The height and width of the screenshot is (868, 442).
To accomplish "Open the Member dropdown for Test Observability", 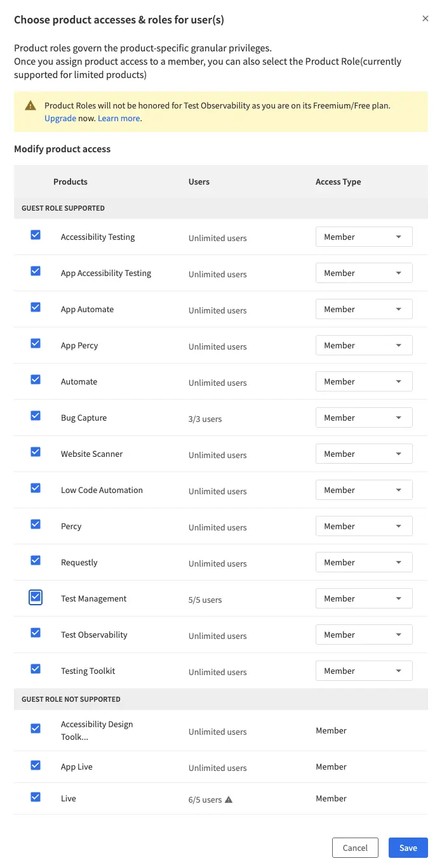I will [364, 635].
